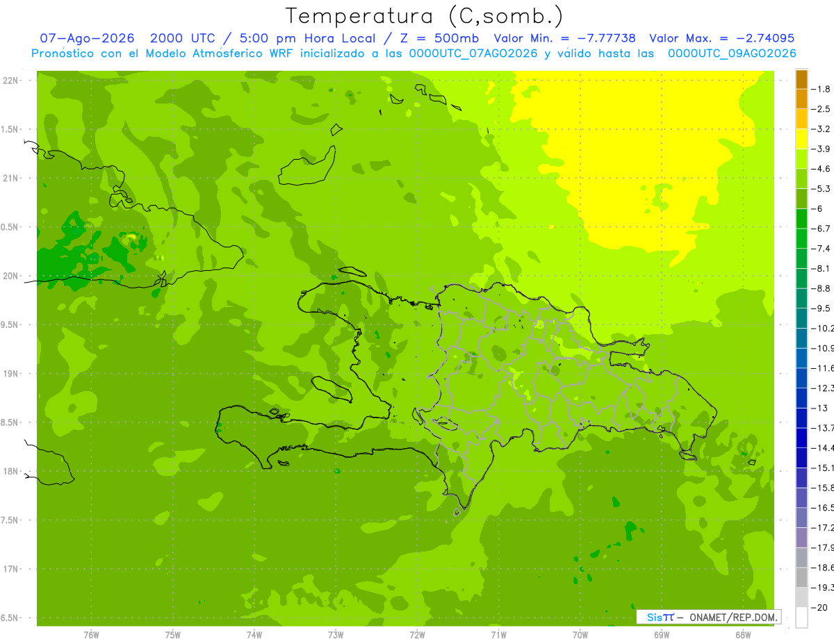Click the '-2.5' colorbar value
Image resolution: width=834 pixels, height=644 pixels.
[821, 109]
